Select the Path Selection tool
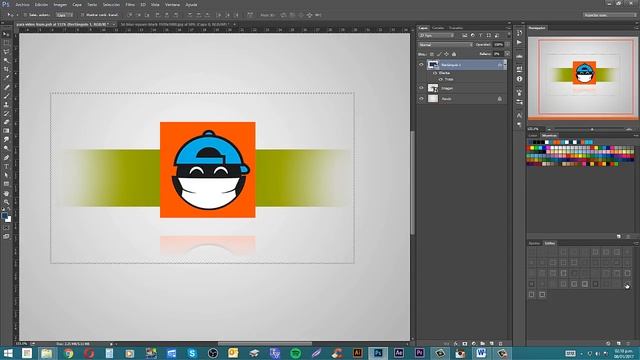 pyautogui.click(x=6, y=175)
